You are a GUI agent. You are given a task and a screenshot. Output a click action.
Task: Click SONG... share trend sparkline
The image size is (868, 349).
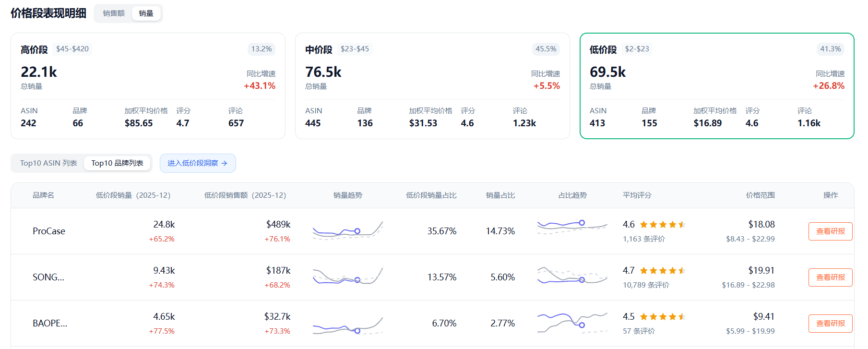point(572,276)
